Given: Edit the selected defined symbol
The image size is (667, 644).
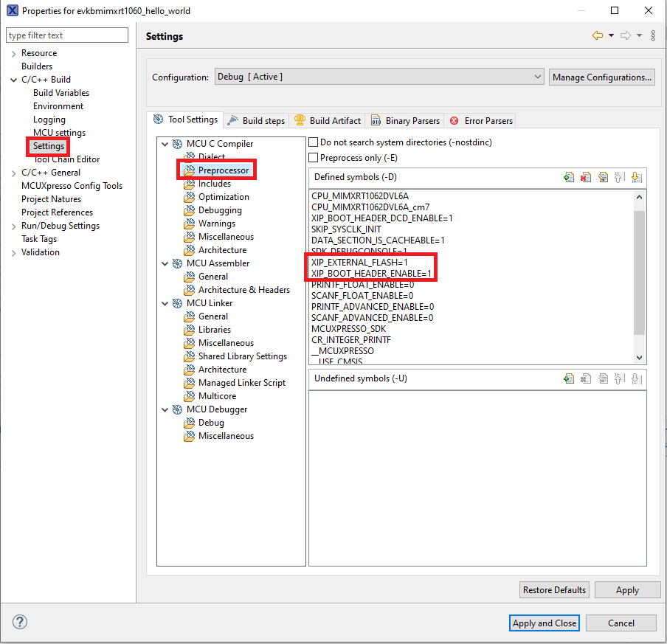Looking at the screenshot, I should click(x=603, y=177).
